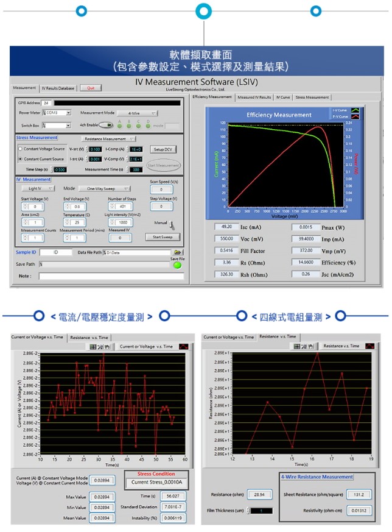Viewport: 392px width, 532px height.
Task: Click the Efficiency value 14.6600
Action: [x=306, y=262]
